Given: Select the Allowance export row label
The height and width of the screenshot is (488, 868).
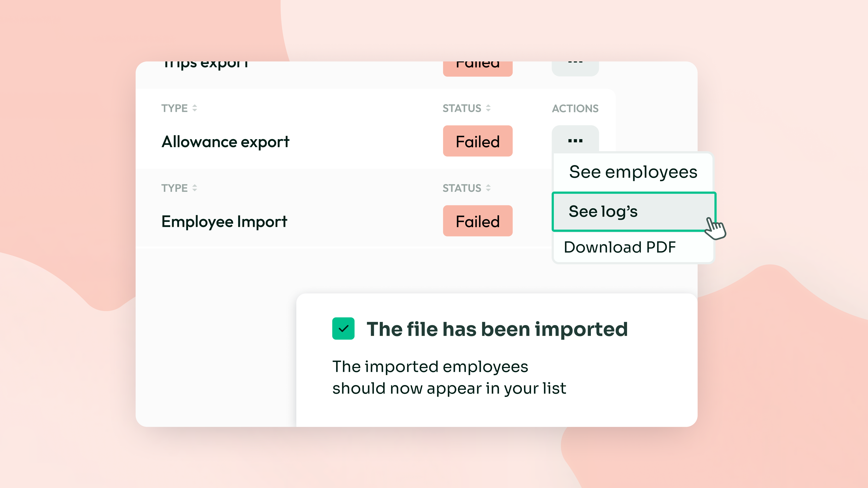Looking at the screenshot, I should point(225,142).
